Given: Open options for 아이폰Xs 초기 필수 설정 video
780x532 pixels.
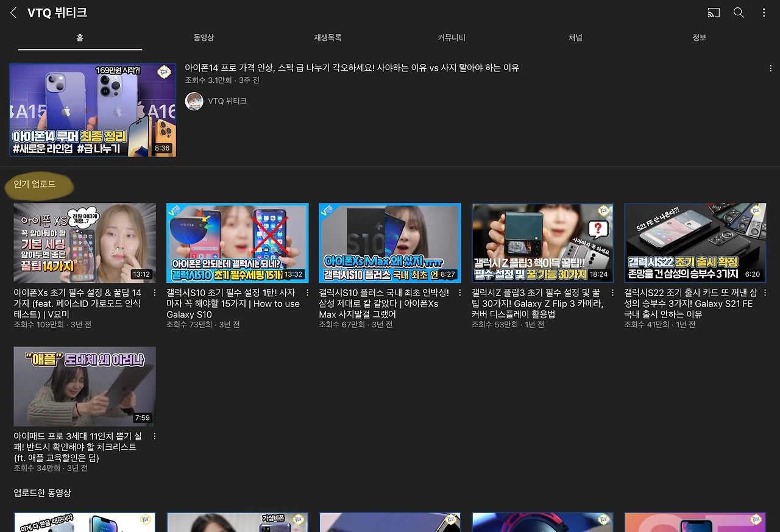Looking at the screenshot, I should (155, 293).
